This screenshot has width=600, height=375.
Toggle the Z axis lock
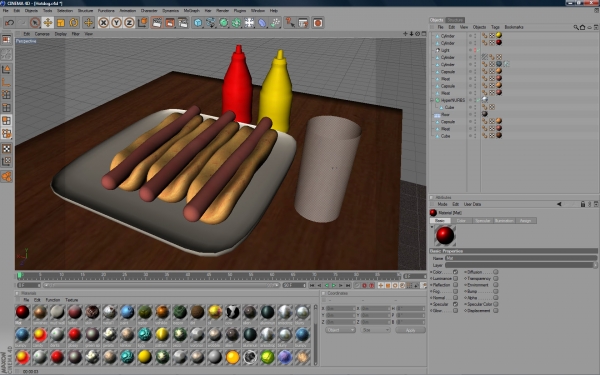129,23
